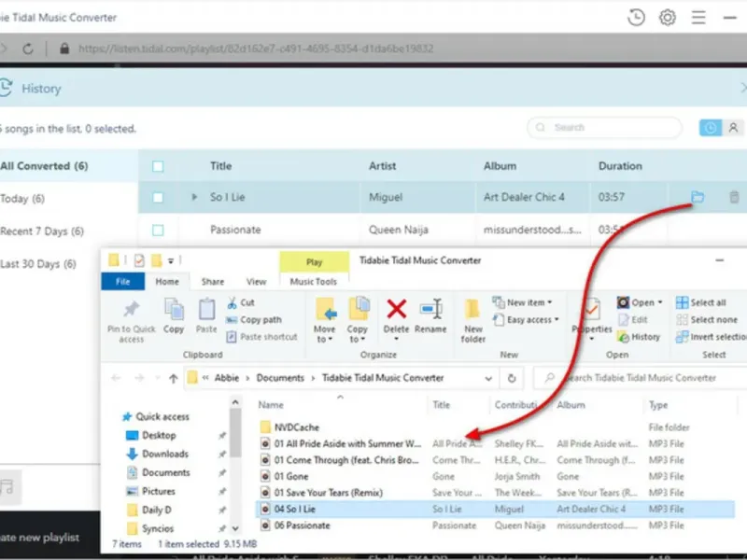Click Cut in the Clipboard group

click(x=241, y=302)
